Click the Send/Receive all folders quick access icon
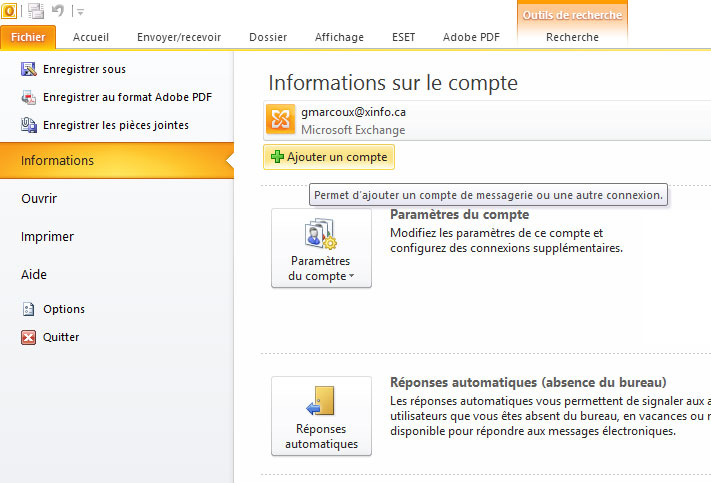 [36, 10]
